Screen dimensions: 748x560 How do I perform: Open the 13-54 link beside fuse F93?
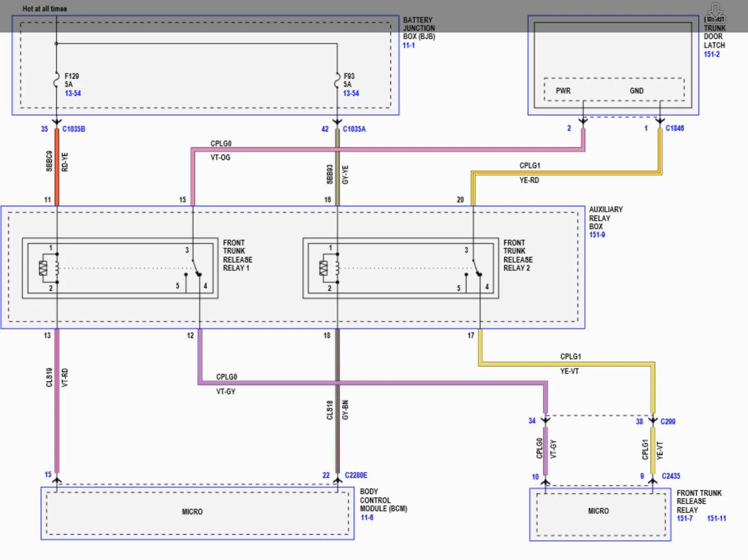point(351,93)
